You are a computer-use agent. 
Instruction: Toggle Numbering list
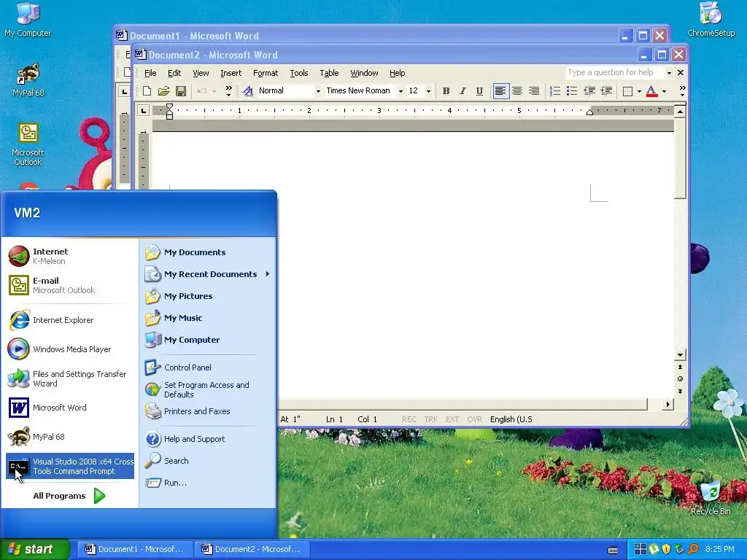tap(555, 91)
